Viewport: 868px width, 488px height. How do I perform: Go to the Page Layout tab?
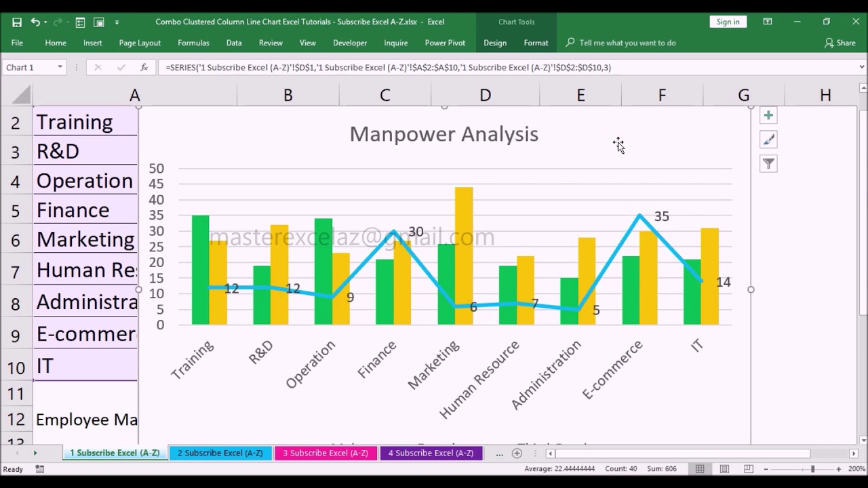140,43
